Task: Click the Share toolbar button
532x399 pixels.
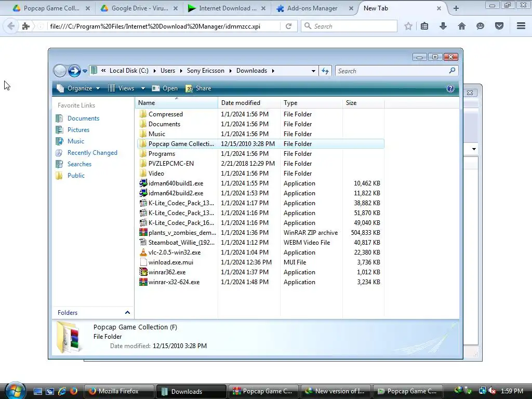Action: point(198,88)
